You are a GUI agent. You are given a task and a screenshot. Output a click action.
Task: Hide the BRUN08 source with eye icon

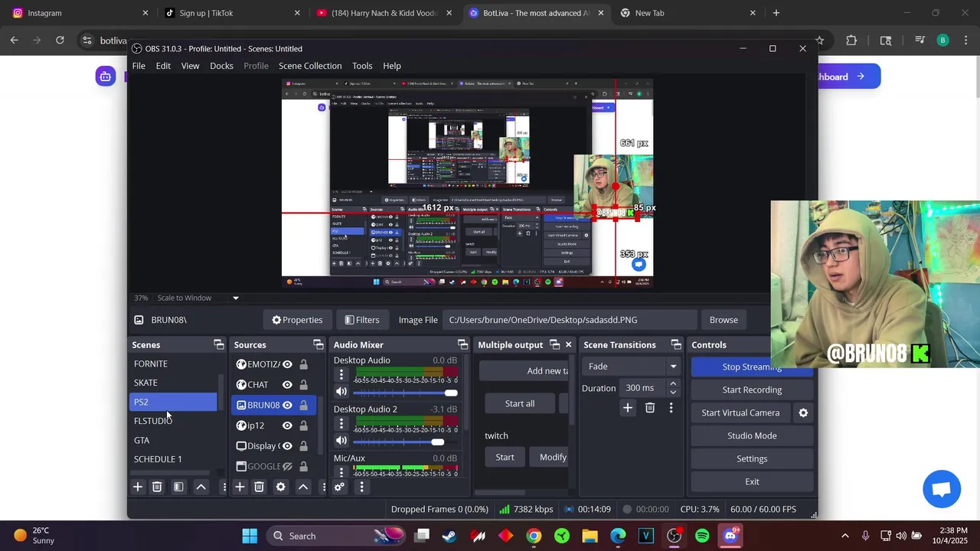click(287, 405)
